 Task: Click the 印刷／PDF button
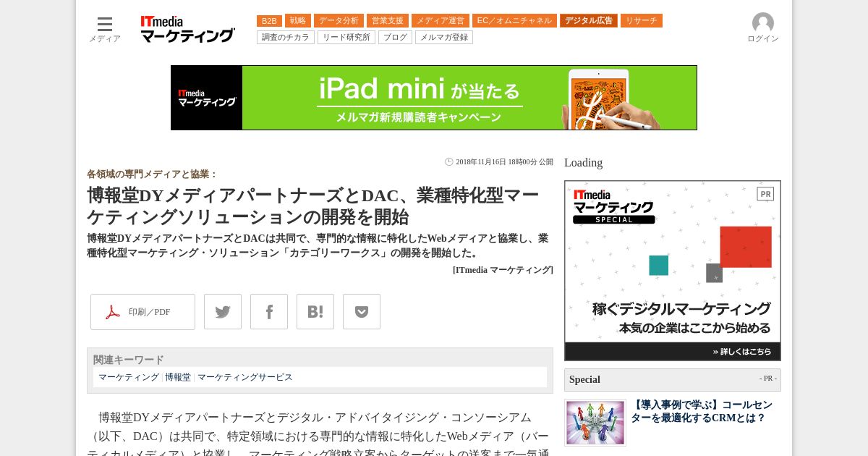[x=142, y=312]
